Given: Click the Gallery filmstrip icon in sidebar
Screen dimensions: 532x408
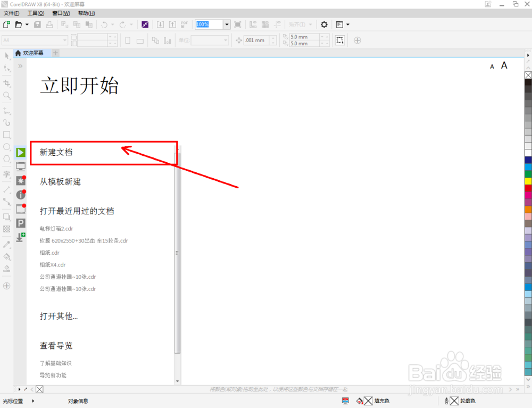Looking at the screenshot, I should point(21,209).
